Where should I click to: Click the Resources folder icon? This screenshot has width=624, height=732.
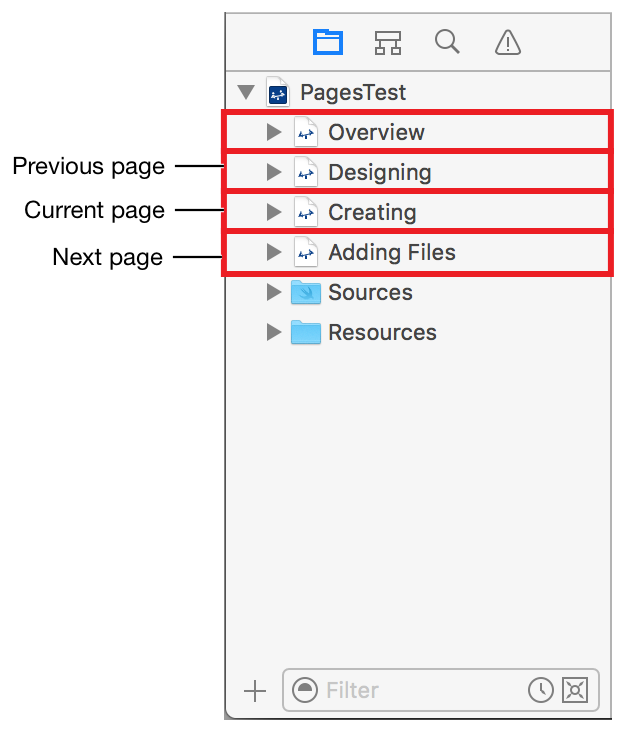[305, 332]
